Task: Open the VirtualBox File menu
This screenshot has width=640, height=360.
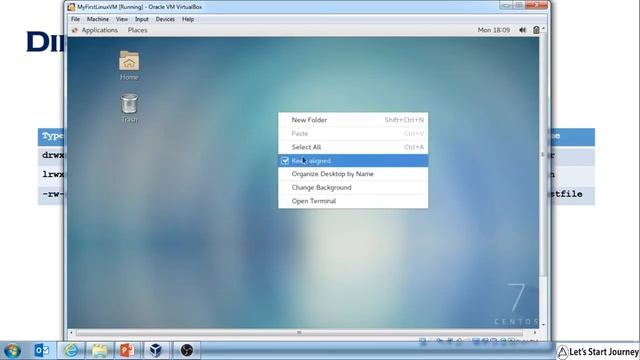Action: pos(76,19)
